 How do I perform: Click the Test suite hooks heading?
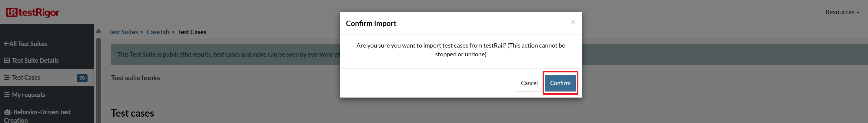pyautogui.click(x=135, y=78)
